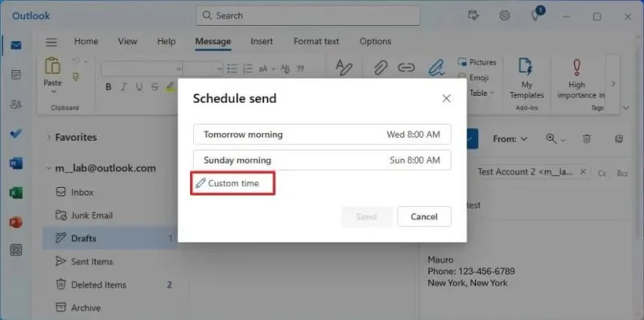The width and height of the screenshot is (644, 320).
Task: Click the Search box
Action: (308, 15)
